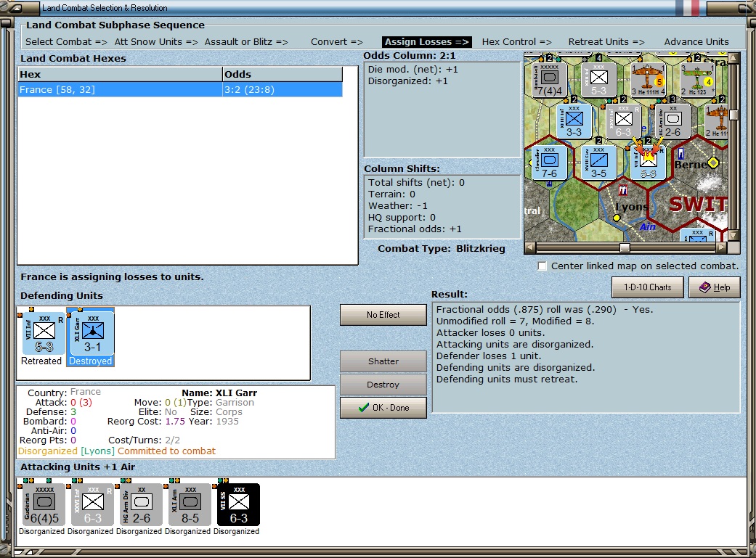
Task: Click the Odds column header
Action: tap(283, 74)
